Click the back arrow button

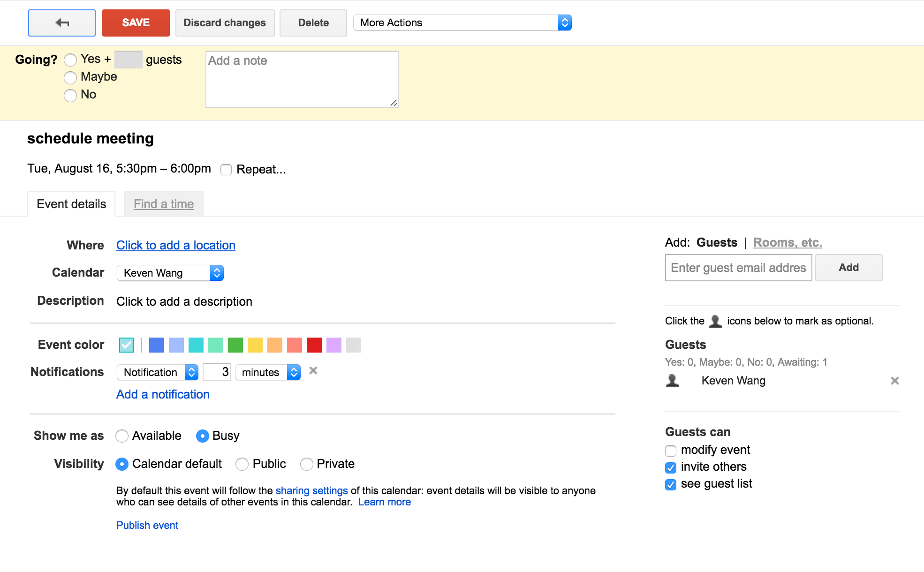[x=62, y=23]
